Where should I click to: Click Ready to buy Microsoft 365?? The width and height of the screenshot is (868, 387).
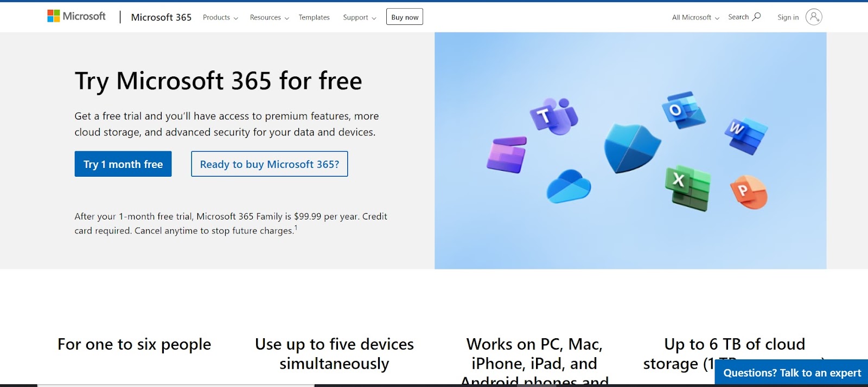[x=270, y=164]
